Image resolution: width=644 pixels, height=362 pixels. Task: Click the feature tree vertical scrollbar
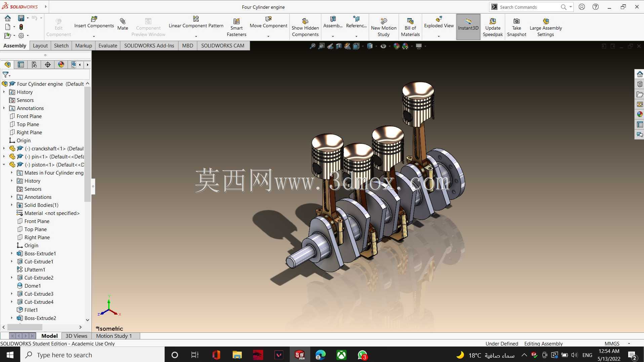(88, 144)
